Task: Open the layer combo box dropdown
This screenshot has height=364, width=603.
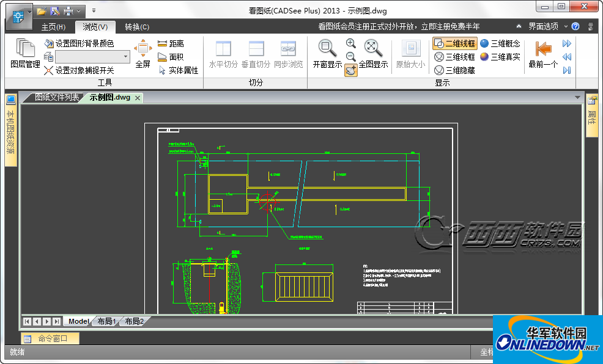Action: 125,57
